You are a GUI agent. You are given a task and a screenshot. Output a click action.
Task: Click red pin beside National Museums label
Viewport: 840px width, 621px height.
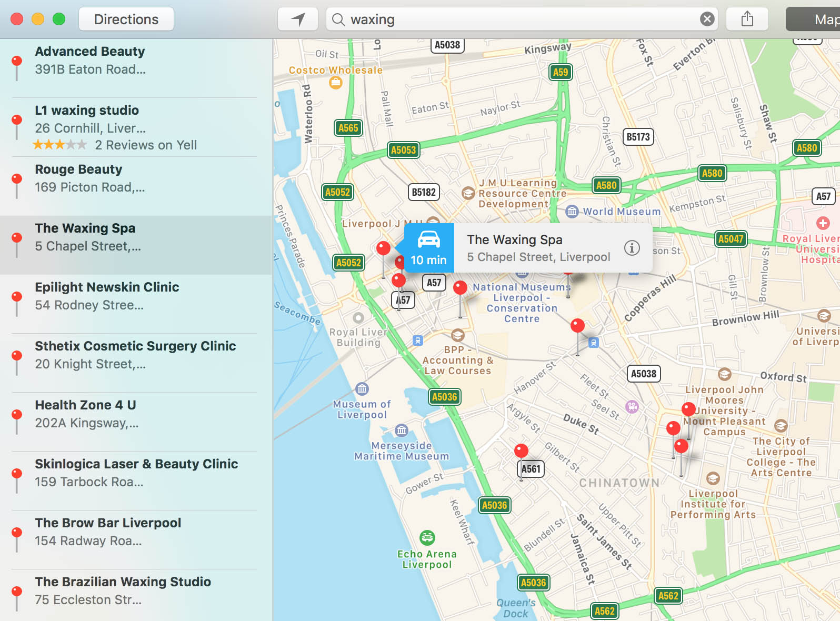point(460,287)
